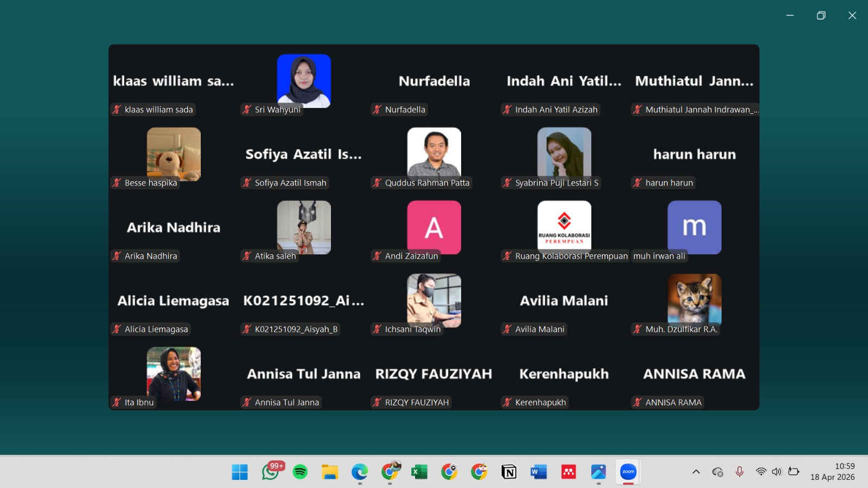Click muted mic icon next to Nurfadella
The image size is (868, 488).
(377, 110)
